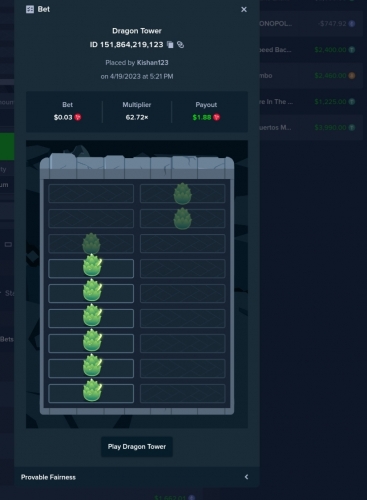The image size is (367, 500).
Task: Click the coin icon beside -$747.92
Action: click(352, 24)
